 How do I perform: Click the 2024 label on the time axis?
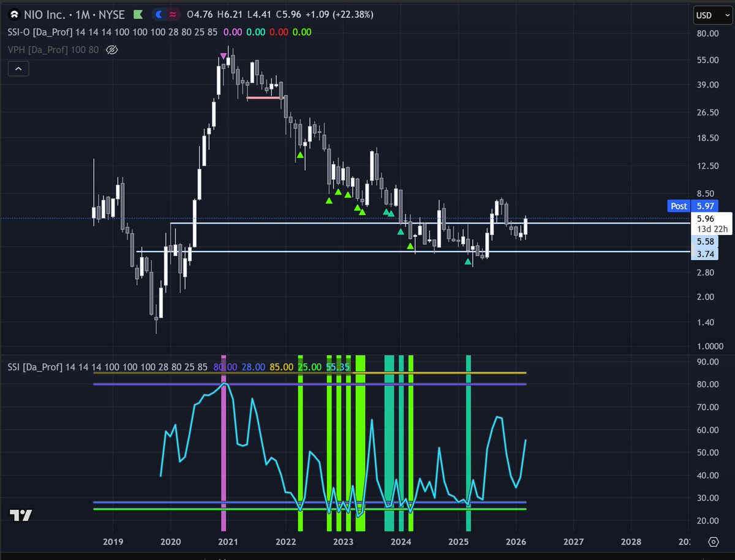pos(401,542)
